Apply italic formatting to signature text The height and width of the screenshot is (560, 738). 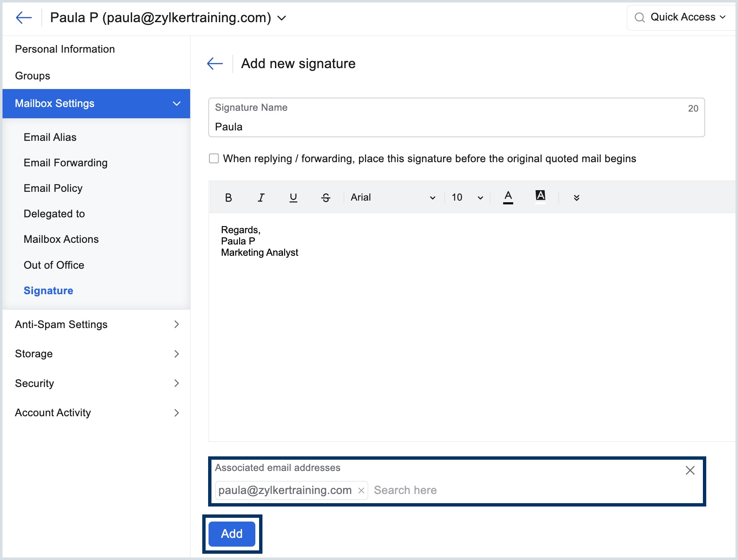click(261, 198)
